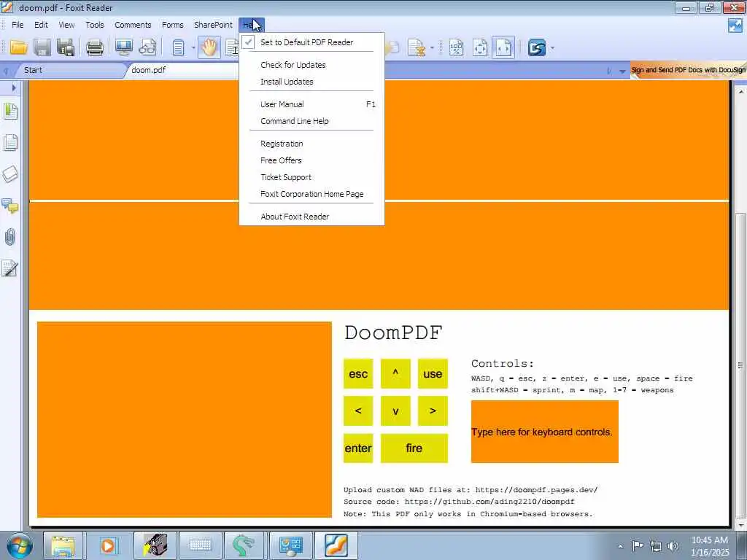Select Registration from Help menu
Screen dimensions: 747x560
click(311, 144)
